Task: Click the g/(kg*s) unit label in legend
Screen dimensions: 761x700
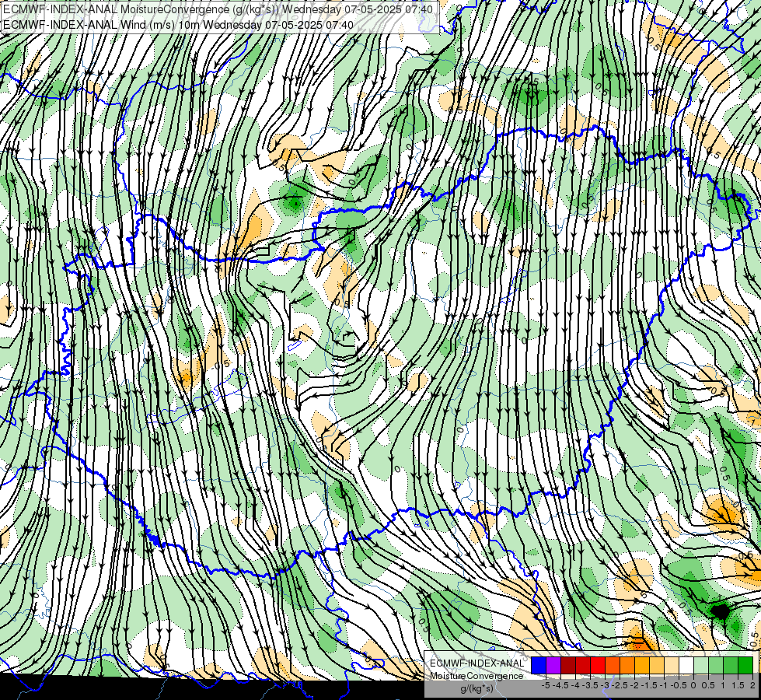Action: pos(476,688)
